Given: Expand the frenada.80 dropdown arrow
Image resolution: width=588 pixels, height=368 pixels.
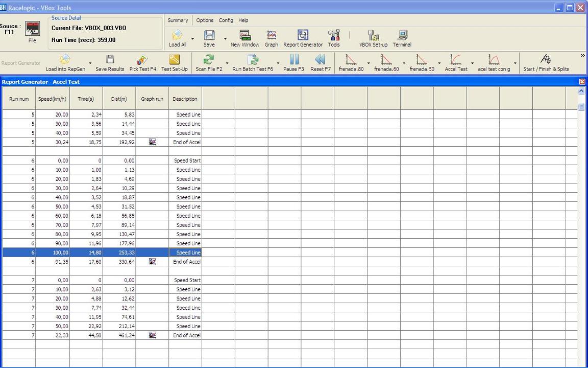Looking at the screenshot, I should click(369, 63).
